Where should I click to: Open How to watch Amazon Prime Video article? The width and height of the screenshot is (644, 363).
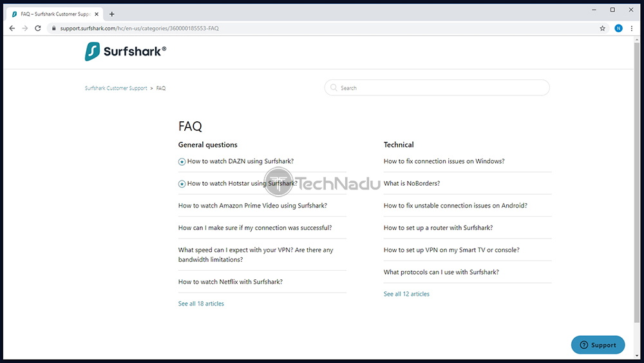point(252,206)
